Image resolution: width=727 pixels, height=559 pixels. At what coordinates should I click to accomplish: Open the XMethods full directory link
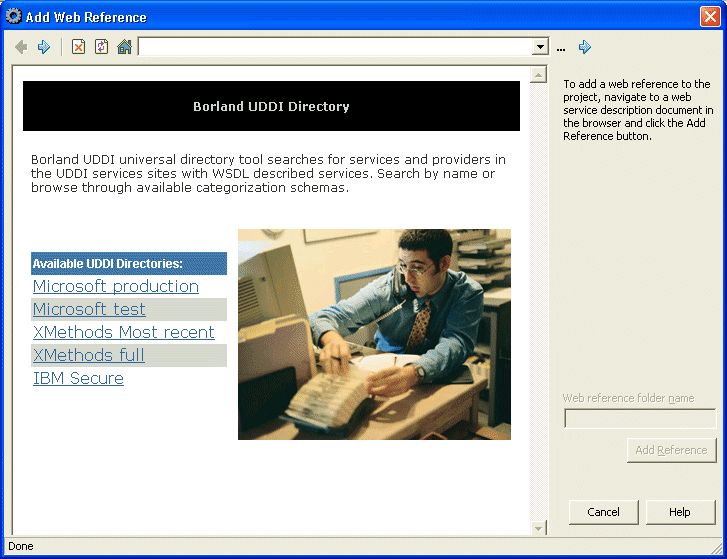(x=89, y=355)
